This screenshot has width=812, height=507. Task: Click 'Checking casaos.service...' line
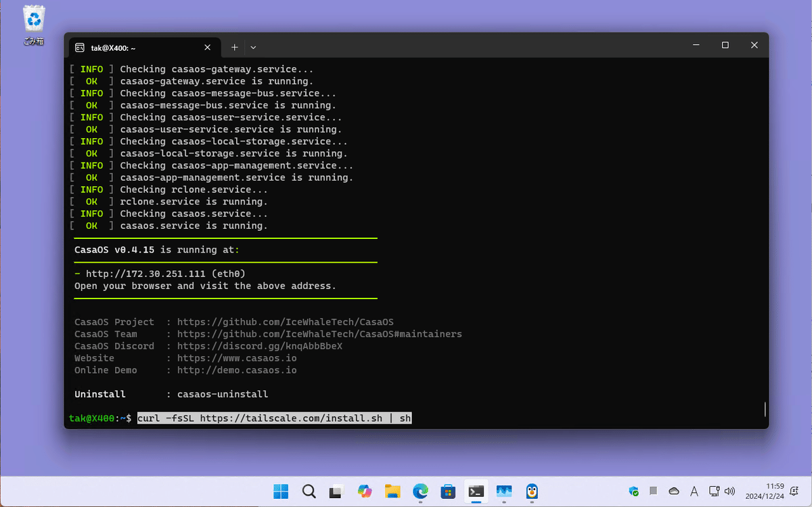pyautogui.click(x=194, y=214)
